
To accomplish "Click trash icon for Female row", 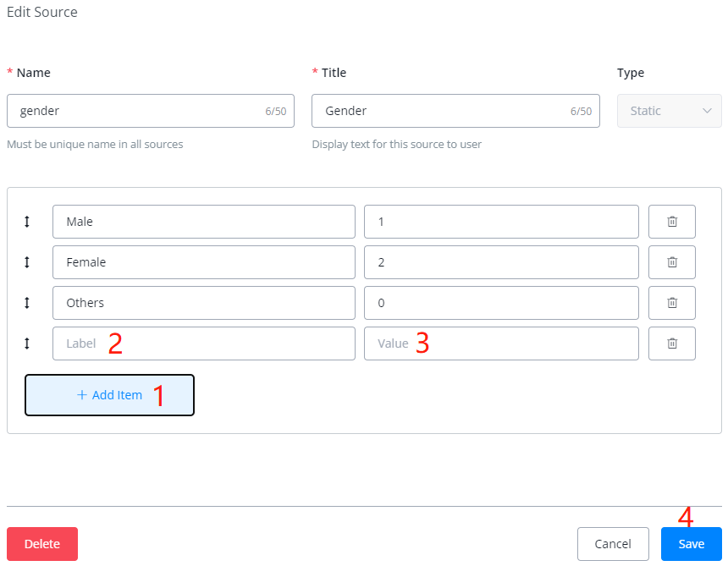I will (672, 262).
